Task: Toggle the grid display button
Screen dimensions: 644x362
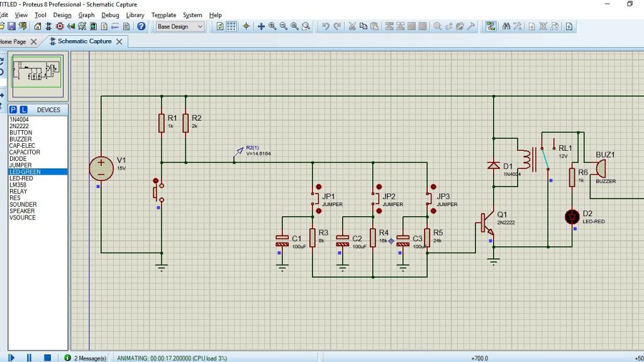Action: (231, 26)
